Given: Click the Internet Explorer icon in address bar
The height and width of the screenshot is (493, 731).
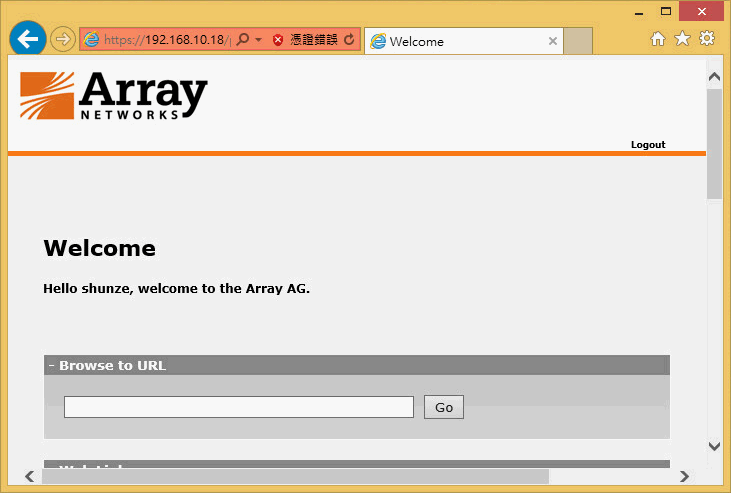Looking at the screenshot, I should pyautogui.click(x=91, y=39).
